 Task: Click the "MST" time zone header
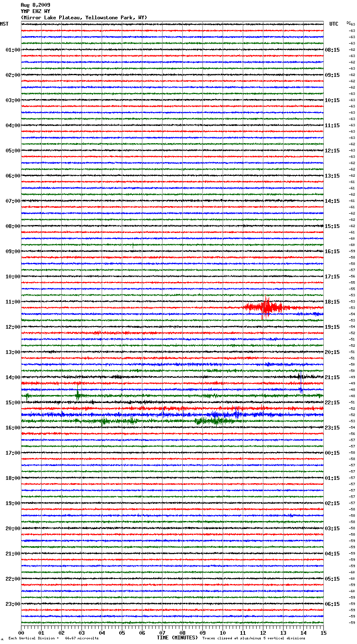[x=4, y=24]
